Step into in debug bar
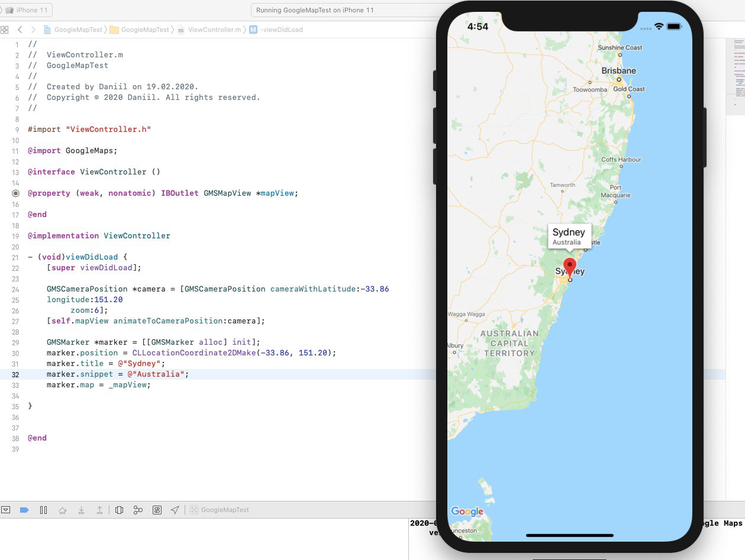This screenshot has width=745, height=560. (x=81, y=510)
